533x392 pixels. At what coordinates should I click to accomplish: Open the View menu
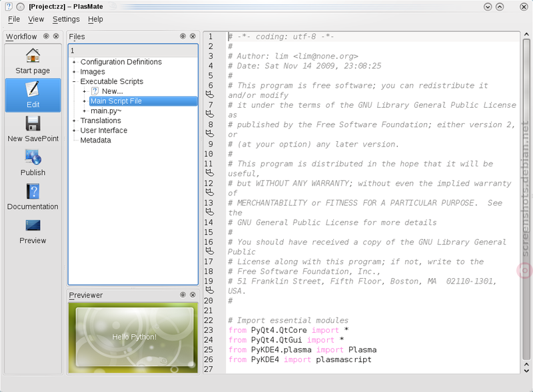click(x=36, y=19)
